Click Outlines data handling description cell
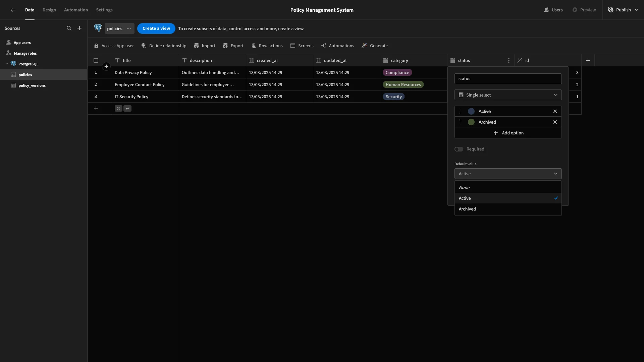This screenshot has width=644, height=362. click(x=212, y=72)
